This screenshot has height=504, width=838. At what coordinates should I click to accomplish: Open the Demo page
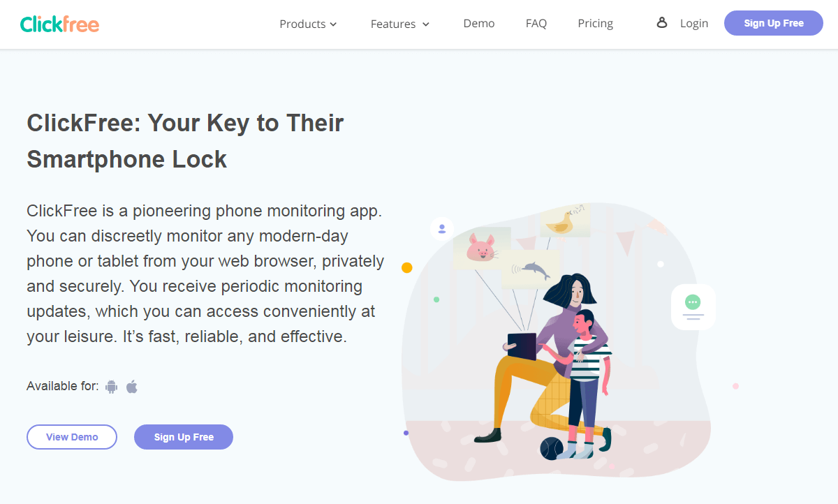tap(479, 23)
